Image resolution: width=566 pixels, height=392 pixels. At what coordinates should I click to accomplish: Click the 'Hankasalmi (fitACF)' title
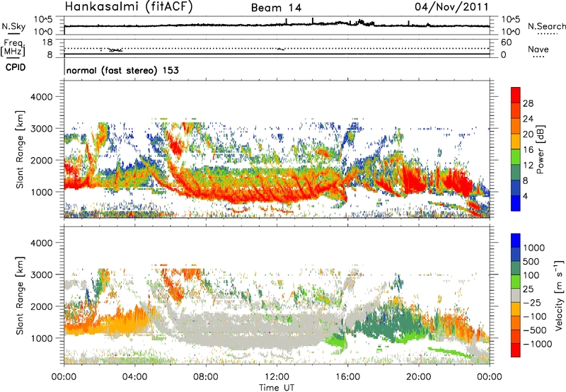[x=129, y=7]
